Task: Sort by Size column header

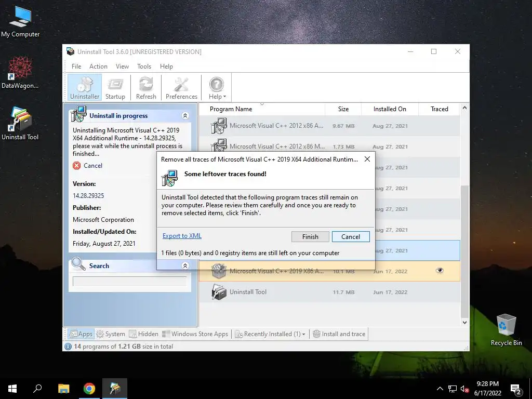Action: click(343, 109)
